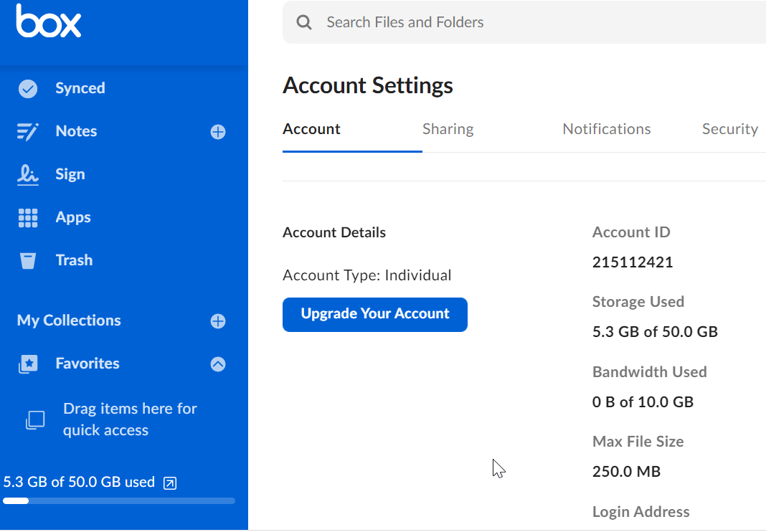Image resolution: width=766 pixels, height=532 pixels.
Task: Click the Trash bin icon
Action: (x=28, y=260)
